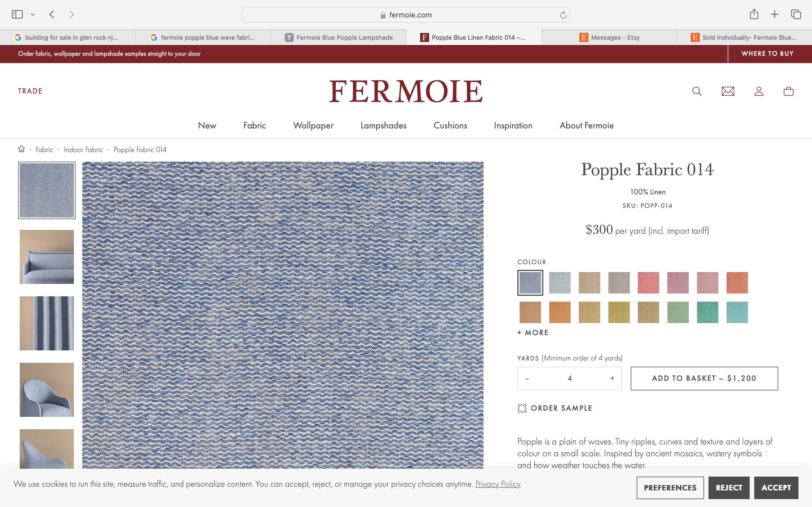The width and height of the screenshot is (812, 507).
Task: Open the shopping basket icon
Action: (788, 91)
